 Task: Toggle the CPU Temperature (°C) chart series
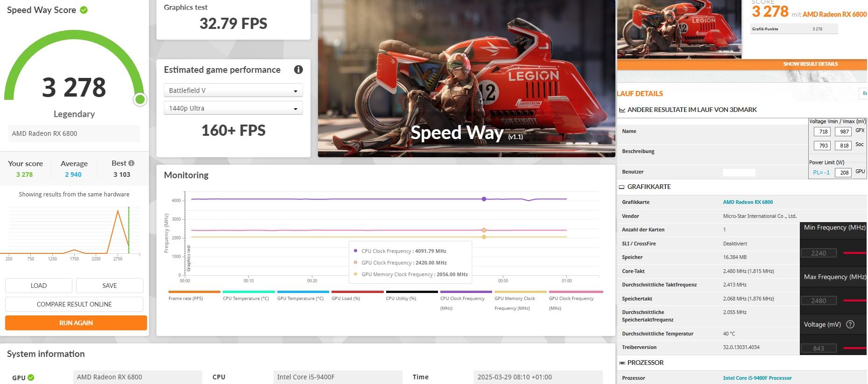248,295
